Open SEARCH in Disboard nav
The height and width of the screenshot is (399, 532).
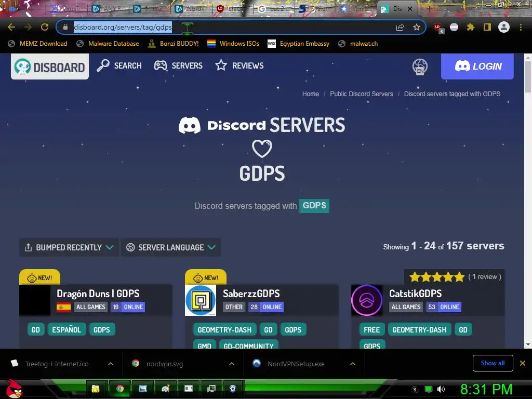tap(119, 65)
